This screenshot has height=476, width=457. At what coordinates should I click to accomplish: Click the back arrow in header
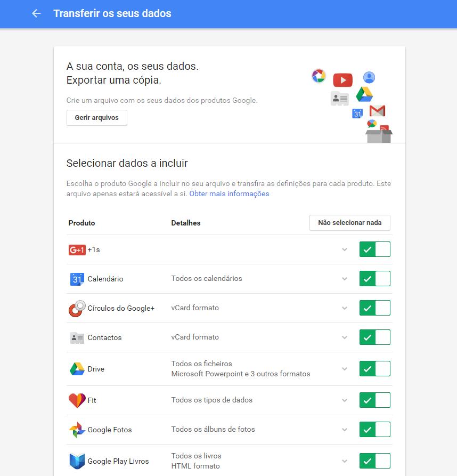(36, 14)
